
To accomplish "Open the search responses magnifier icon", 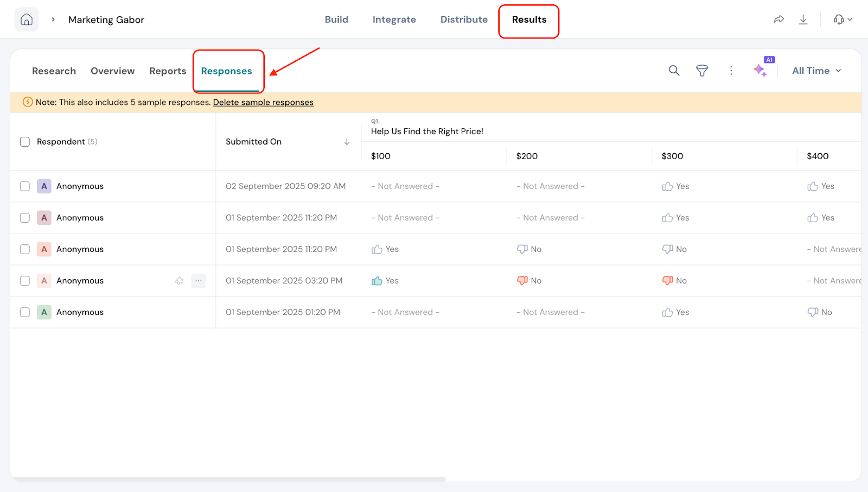I will click(674, 71).
